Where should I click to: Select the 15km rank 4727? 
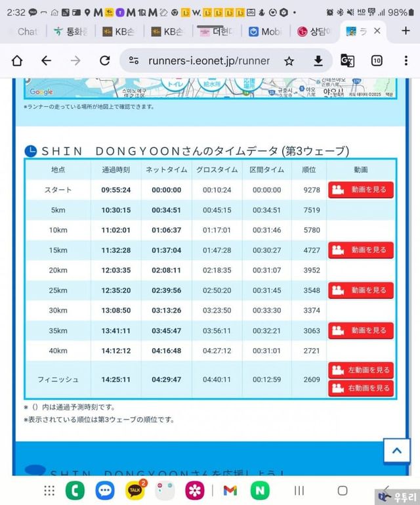(x=312, y=250)
